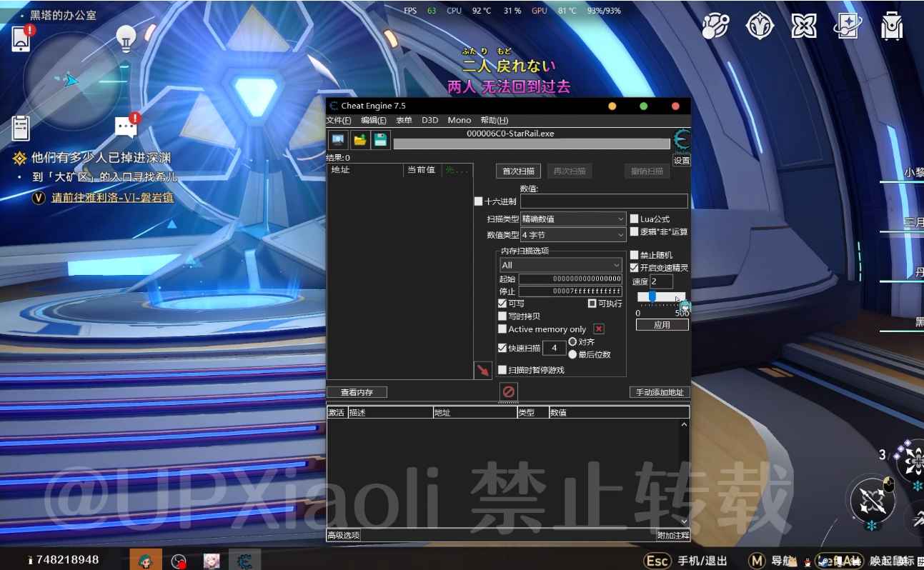Open the suitcase inventory icon
Viewport: 924px width, 570px height.
892,26
